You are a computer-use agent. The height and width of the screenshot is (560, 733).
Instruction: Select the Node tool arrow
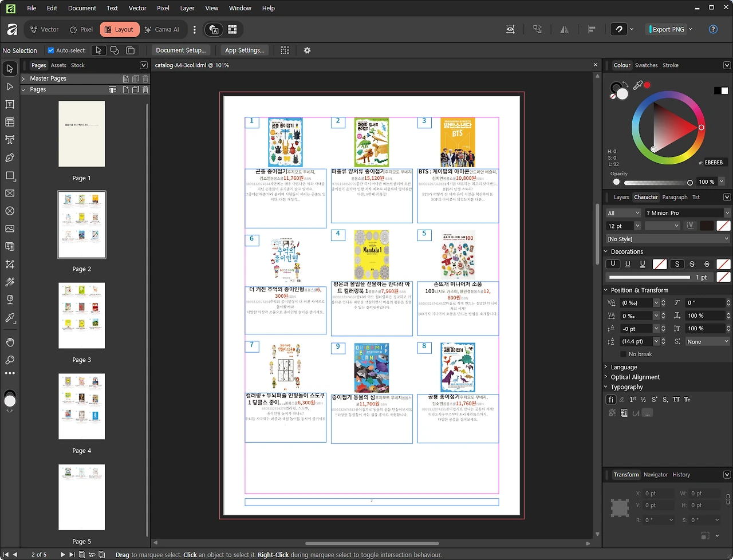click(x=10, y=86)
